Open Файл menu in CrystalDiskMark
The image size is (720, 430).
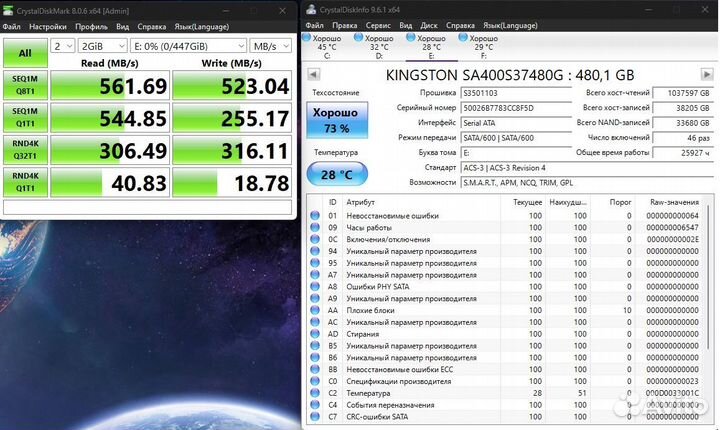click(11, 27)
